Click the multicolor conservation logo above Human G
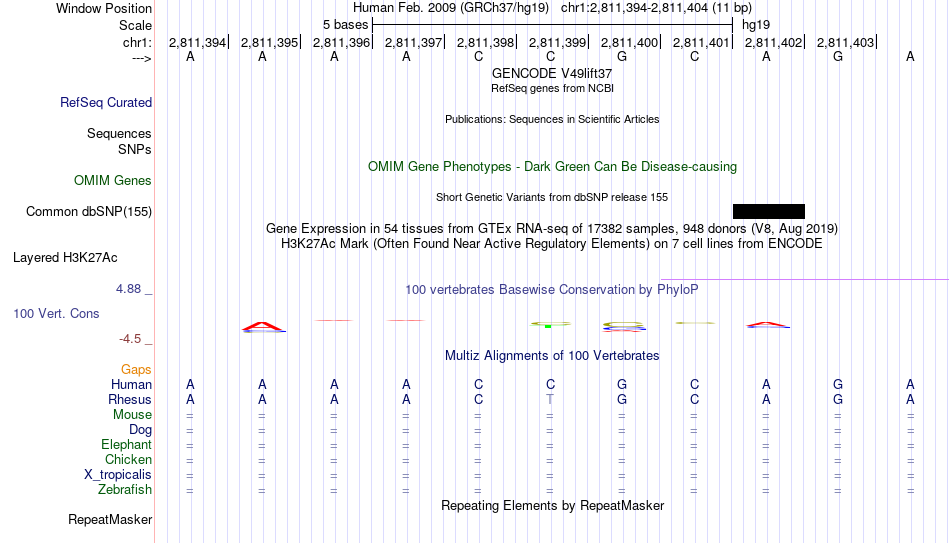 [624, 327]
